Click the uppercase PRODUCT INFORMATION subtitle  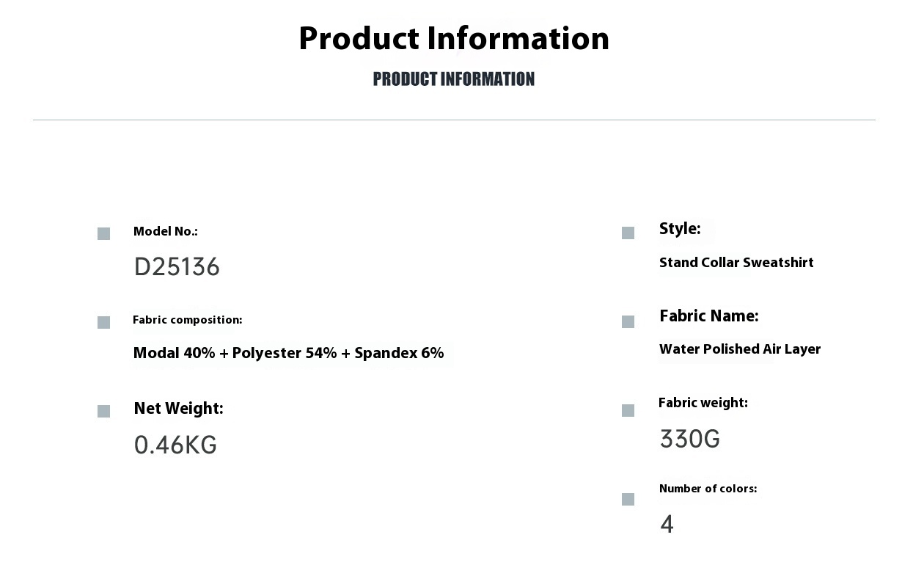coord(454,79)
